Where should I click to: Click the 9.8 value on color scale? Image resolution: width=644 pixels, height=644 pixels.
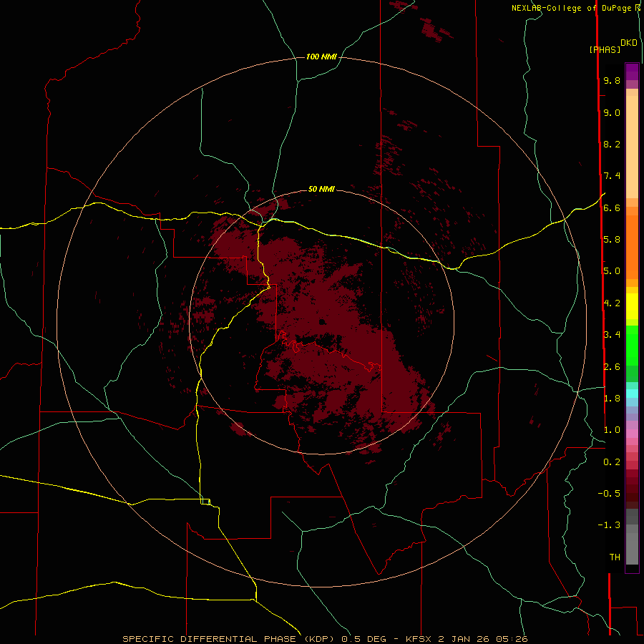[x=612, y=80]
